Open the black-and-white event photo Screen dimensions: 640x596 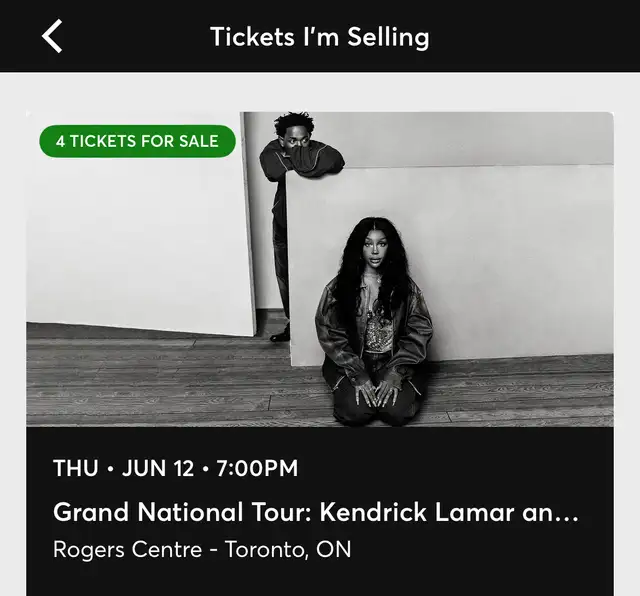320,269
